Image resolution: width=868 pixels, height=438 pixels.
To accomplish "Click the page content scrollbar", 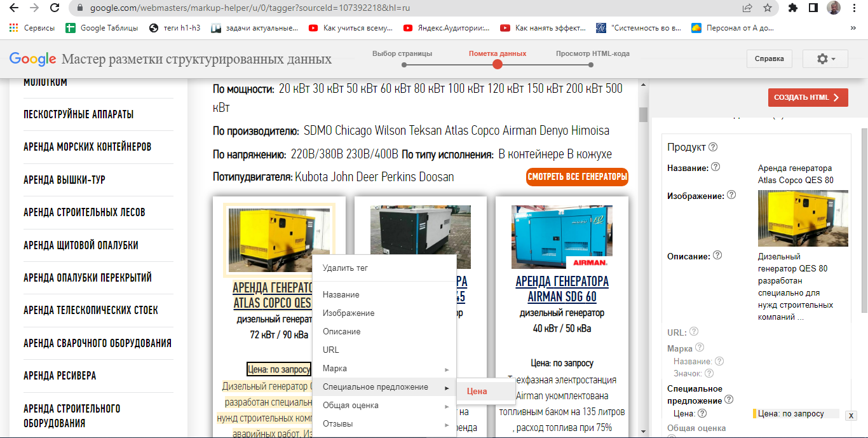I will click(x=643, y=114).
